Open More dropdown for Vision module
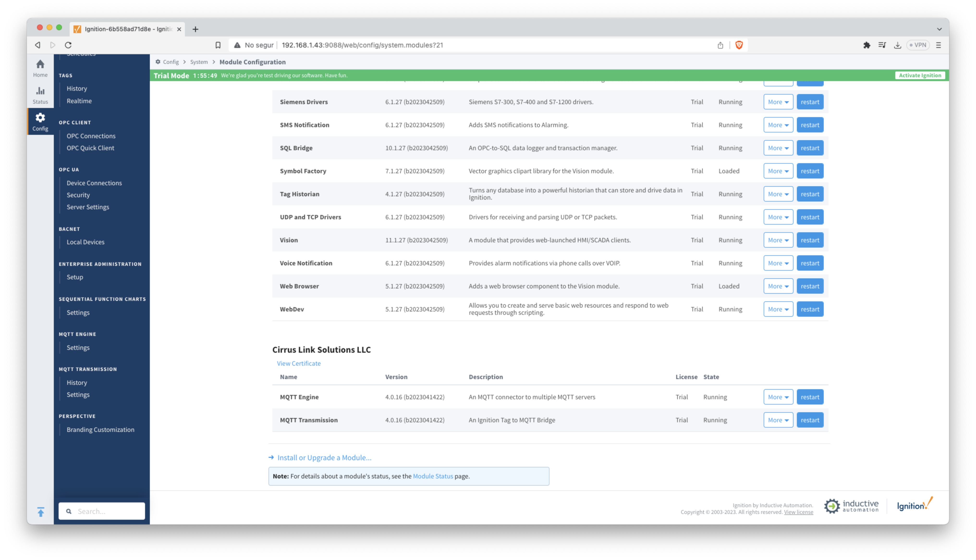The image size is (976, 560). click(x=778, y=240)
